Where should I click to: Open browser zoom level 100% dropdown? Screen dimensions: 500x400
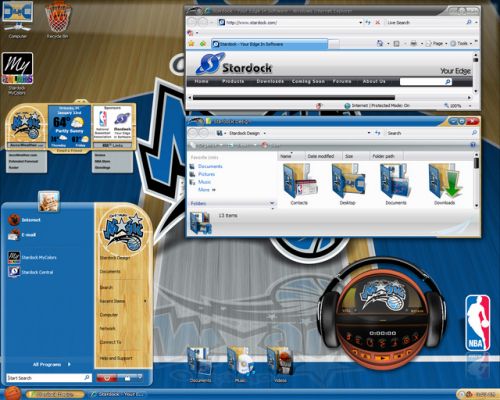click(x=470, y=106)
